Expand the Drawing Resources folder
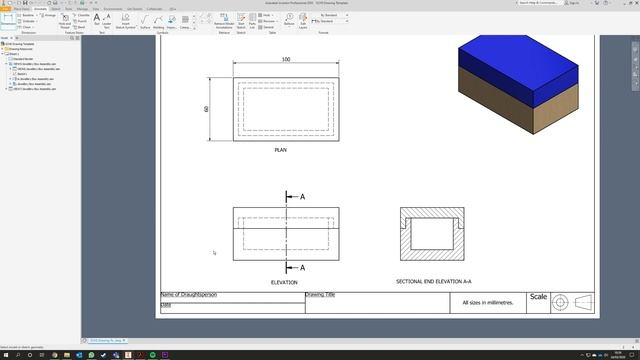Image resolution: width=640 pixels, height=360 pixels. (2, 49)
